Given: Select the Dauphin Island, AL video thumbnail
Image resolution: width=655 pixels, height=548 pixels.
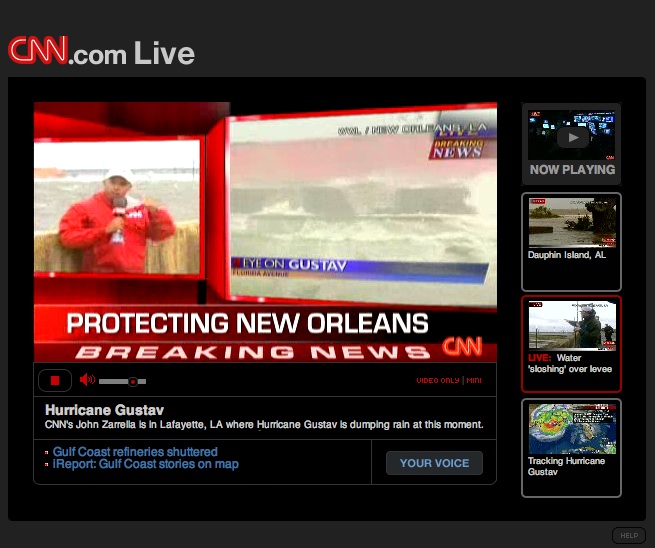Looking at the screenshot, I should 571,222.
